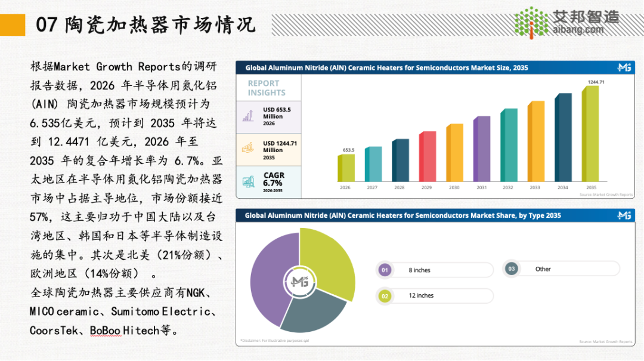Click the BoBoo word with red underline

105,331
